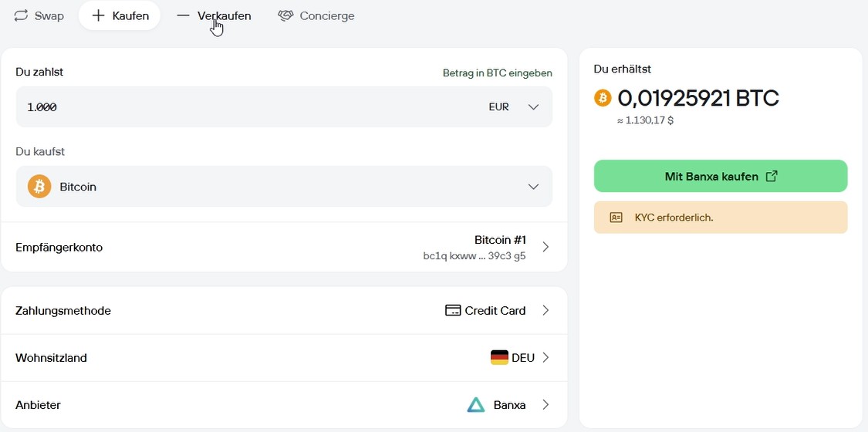868x432 pixels.
Task: Click the Credit Card label text
Action: click(x=495, y=310)
